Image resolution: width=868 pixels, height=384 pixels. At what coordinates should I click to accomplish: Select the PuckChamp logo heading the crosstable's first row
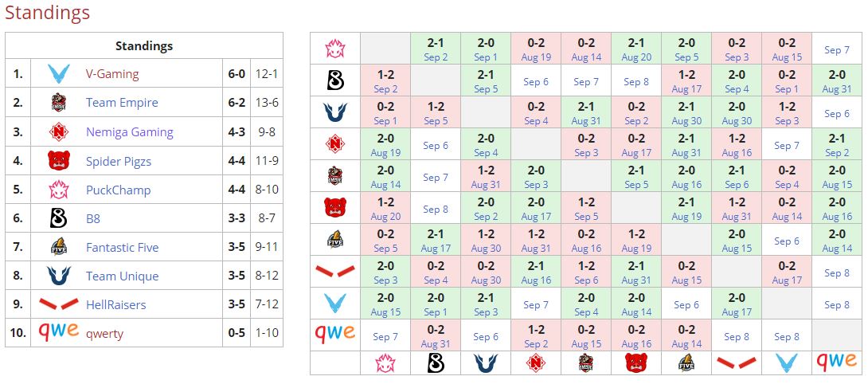tap(334, 49)
